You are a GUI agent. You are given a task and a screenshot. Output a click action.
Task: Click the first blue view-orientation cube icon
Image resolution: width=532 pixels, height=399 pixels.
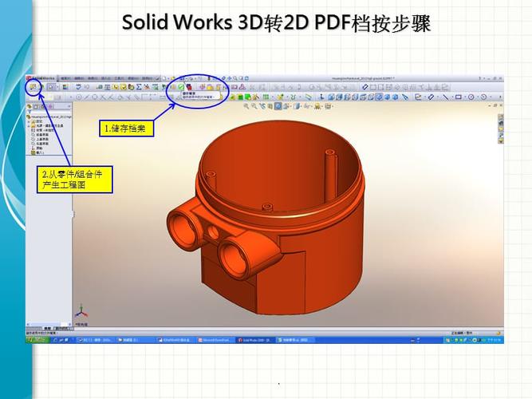pyautogui.click(x=332, y=97)
